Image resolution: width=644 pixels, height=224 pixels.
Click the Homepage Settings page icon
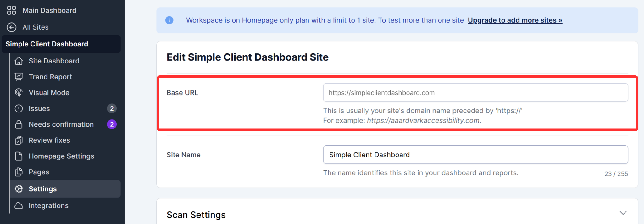[19, 156]
